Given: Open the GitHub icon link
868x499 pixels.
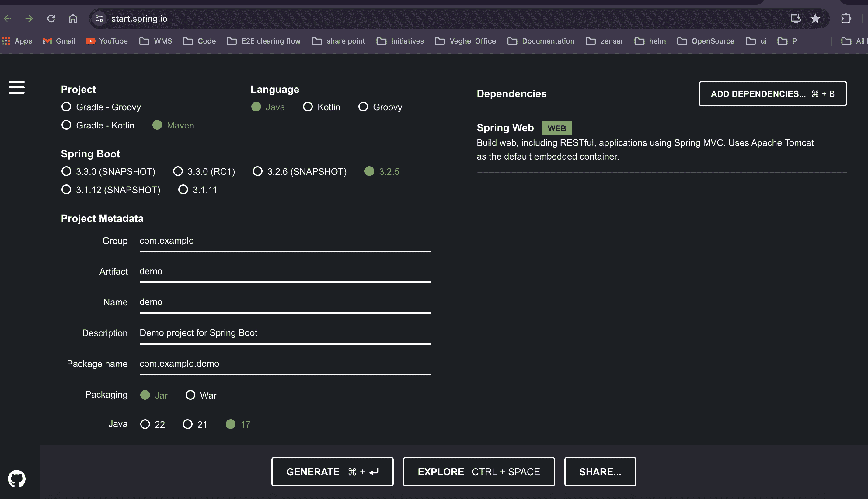Looking at the screenshot, I should [x=16, y=478].
